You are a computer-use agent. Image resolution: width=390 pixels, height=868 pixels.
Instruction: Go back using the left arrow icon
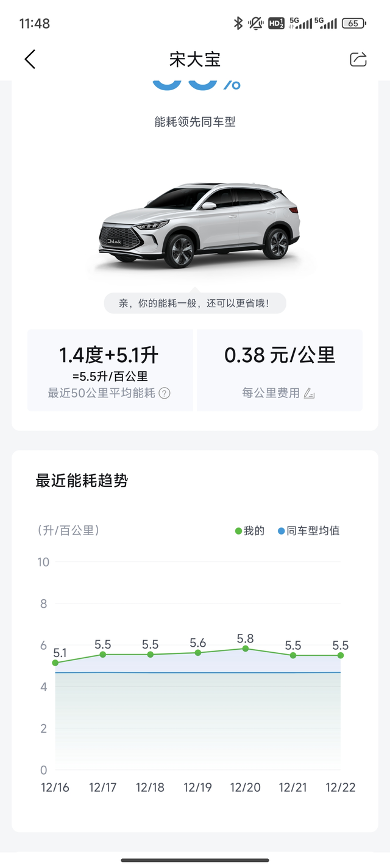tap(29, 59)
